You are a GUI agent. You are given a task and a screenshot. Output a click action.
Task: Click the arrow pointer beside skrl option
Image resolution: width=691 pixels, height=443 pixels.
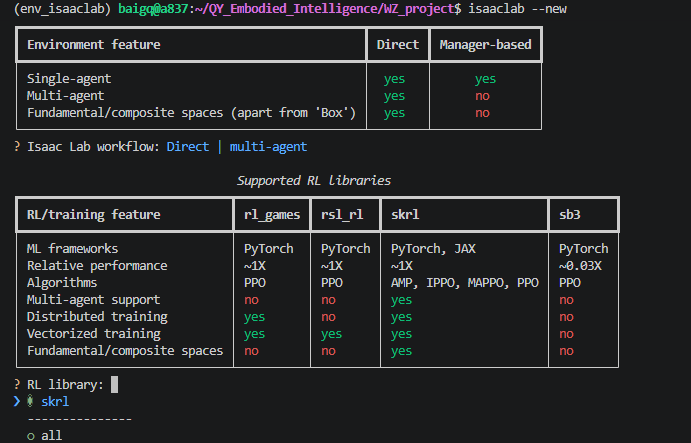(x=17, y=401)
